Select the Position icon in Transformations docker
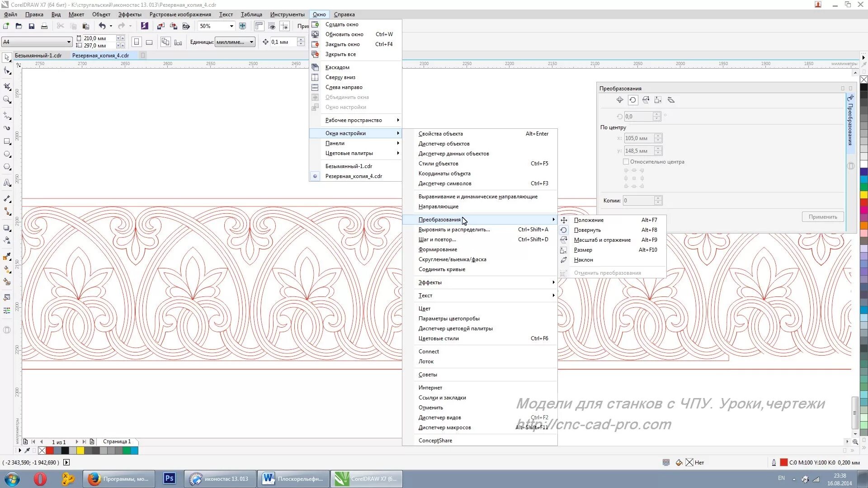This screenshot has width=868, height=488. [620, 100]
